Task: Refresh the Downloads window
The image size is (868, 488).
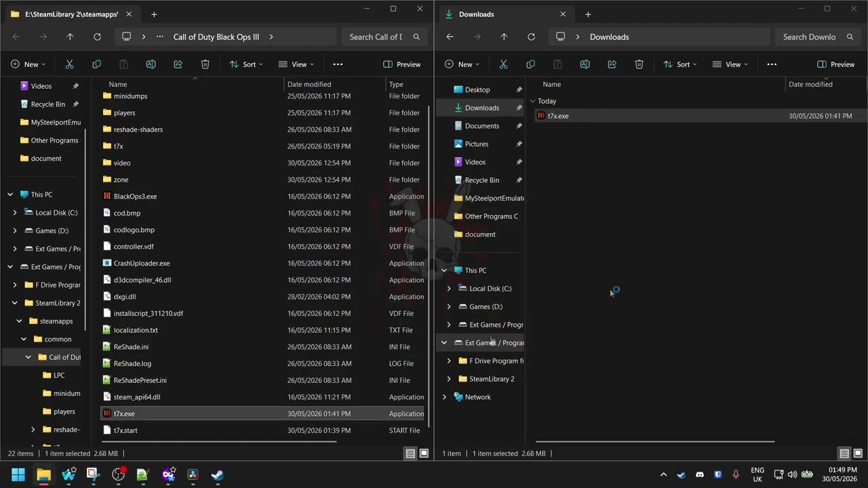Action: point(531,37)
